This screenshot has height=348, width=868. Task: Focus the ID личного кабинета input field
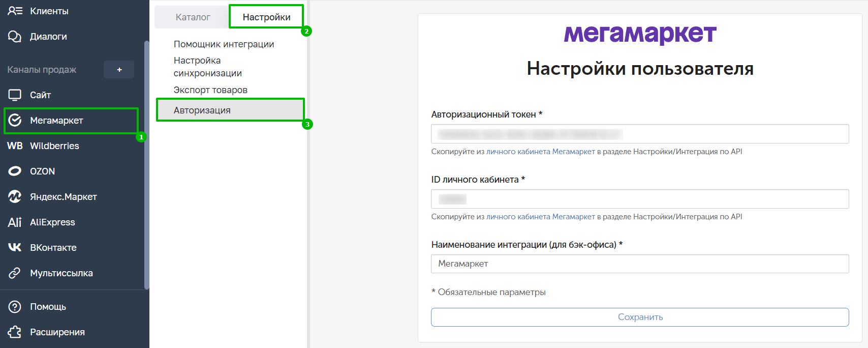[640, 199]
